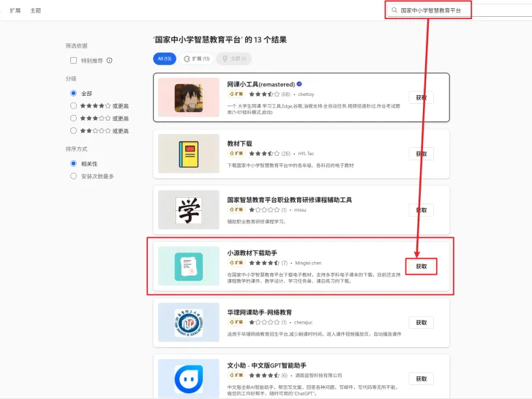Open 华理网课助手 university logo icon
532x399 pixels.
pyautogui.click(x=189, y=322)
